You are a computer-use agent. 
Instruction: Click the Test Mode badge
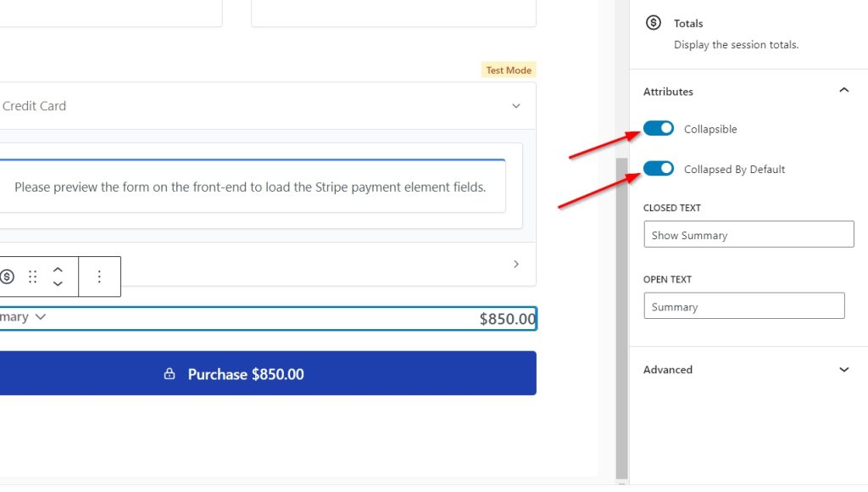point(509,70)
